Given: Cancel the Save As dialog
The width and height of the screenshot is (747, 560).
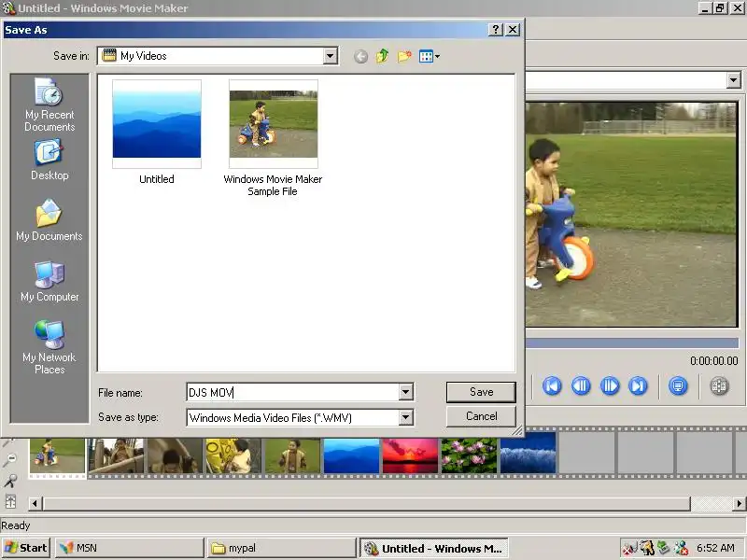Looking at the screenshot, I should pyautogui.click(x=481, y=416).
